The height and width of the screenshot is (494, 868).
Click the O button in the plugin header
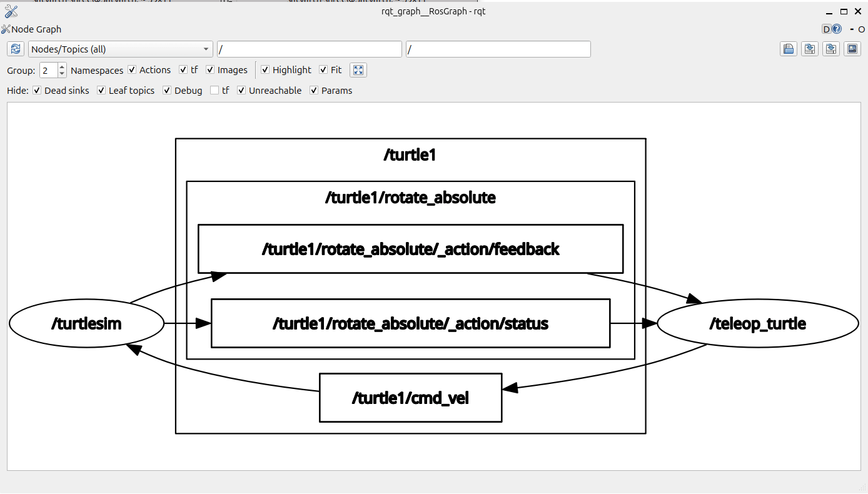coord(862,29)
